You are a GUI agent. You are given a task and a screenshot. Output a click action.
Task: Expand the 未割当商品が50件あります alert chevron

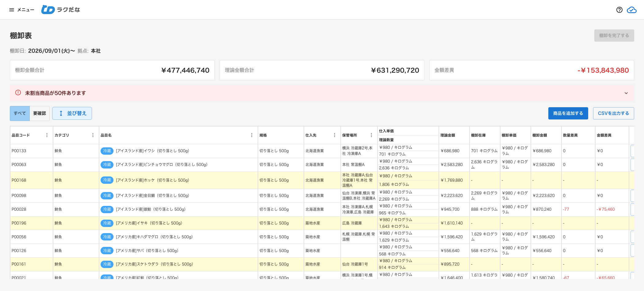(x=626, y=93)
